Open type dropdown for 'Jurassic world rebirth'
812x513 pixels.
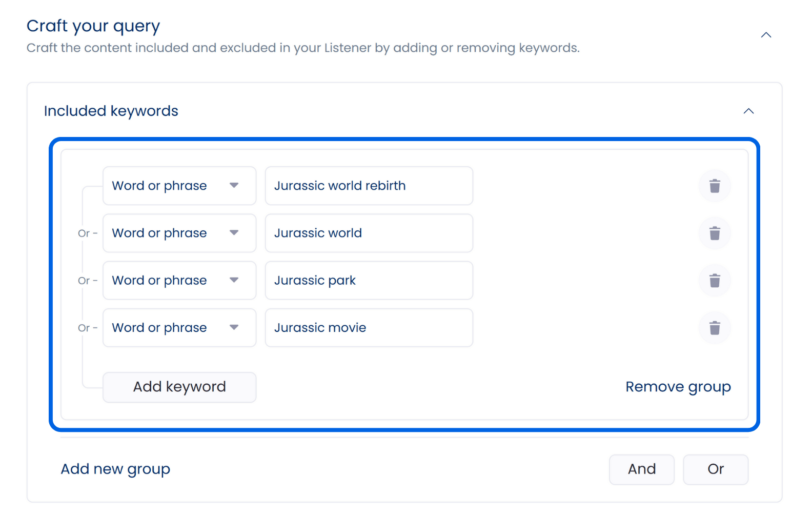click(179, 186)
